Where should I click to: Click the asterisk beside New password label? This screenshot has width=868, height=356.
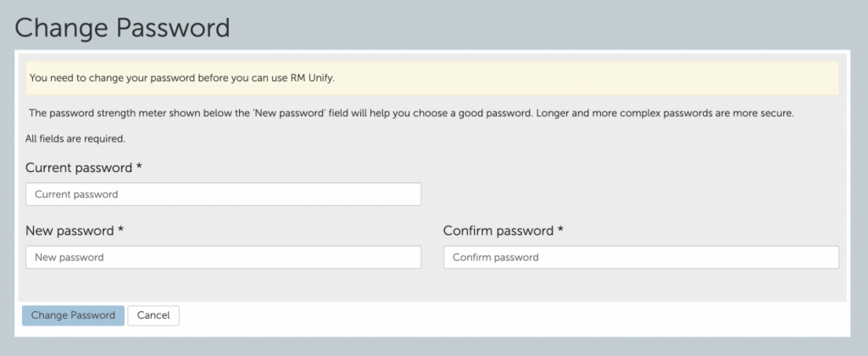(120, 229)
